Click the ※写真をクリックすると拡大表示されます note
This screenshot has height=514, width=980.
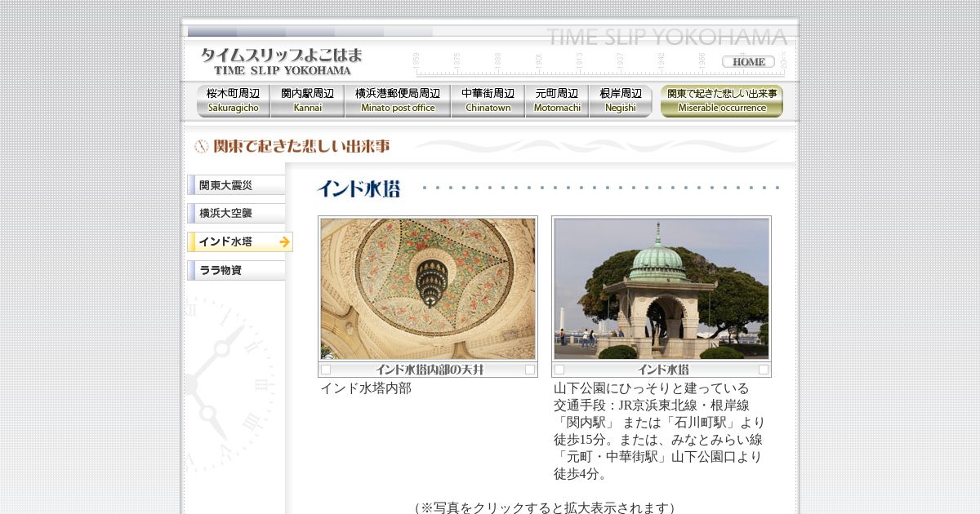coord(545,507)
